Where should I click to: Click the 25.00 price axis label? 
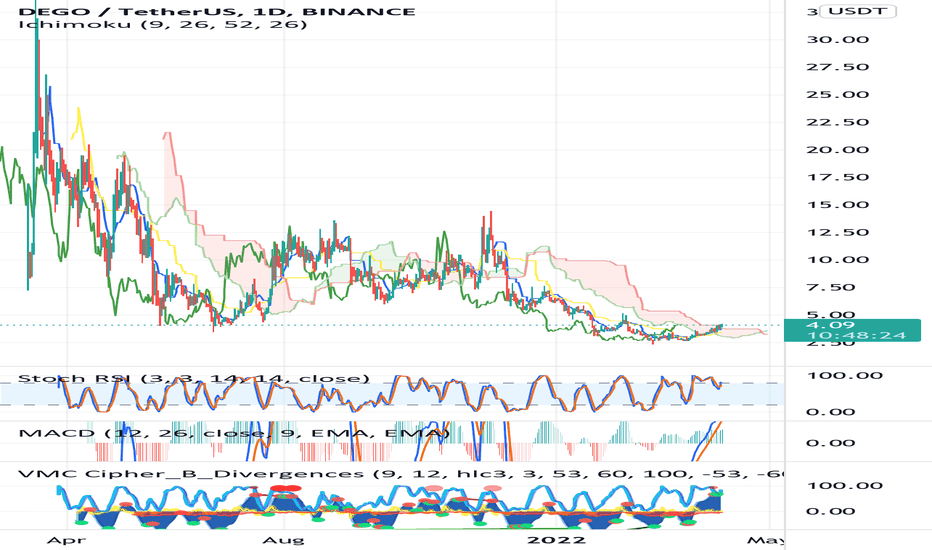[x=837, y=95]
